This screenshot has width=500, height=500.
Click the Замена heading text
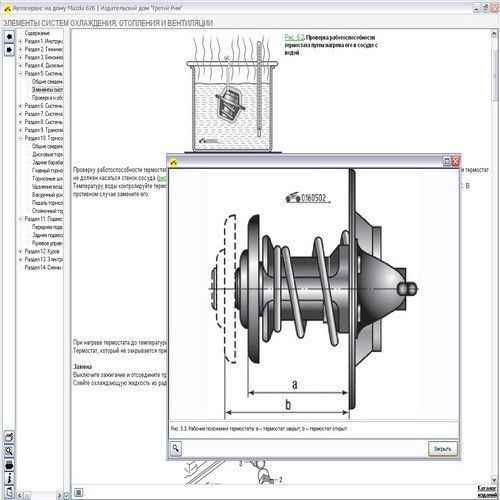[82, 366]
